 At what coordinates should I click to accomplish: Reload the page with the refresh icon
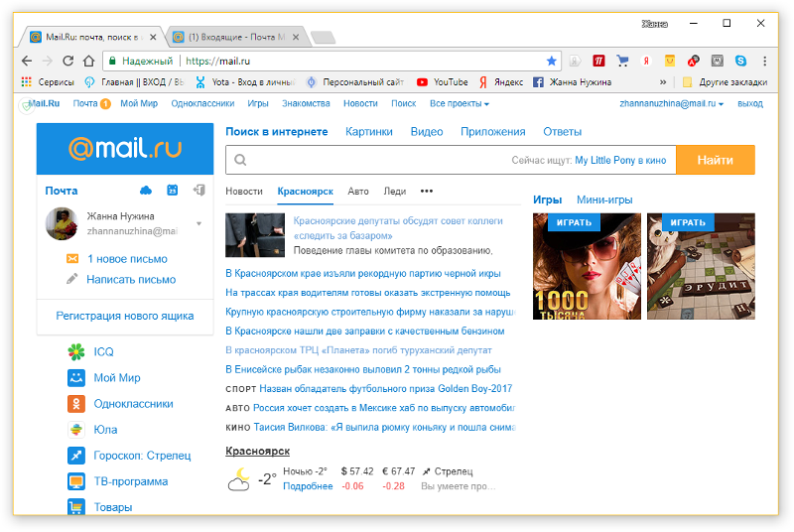tap(67, 62)
